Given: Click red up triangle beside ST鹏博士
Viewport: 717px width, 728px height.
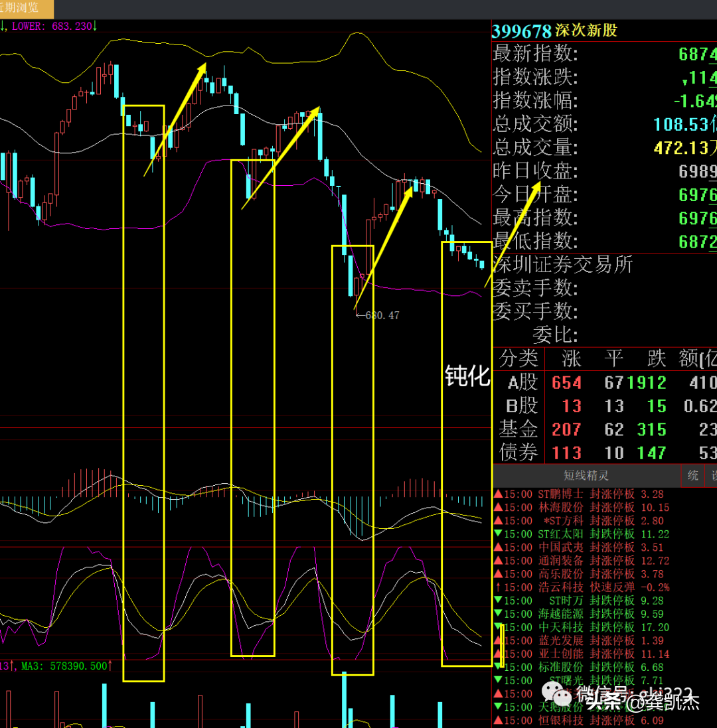Looking at the screenshot, I should click(x=497, y=494).
